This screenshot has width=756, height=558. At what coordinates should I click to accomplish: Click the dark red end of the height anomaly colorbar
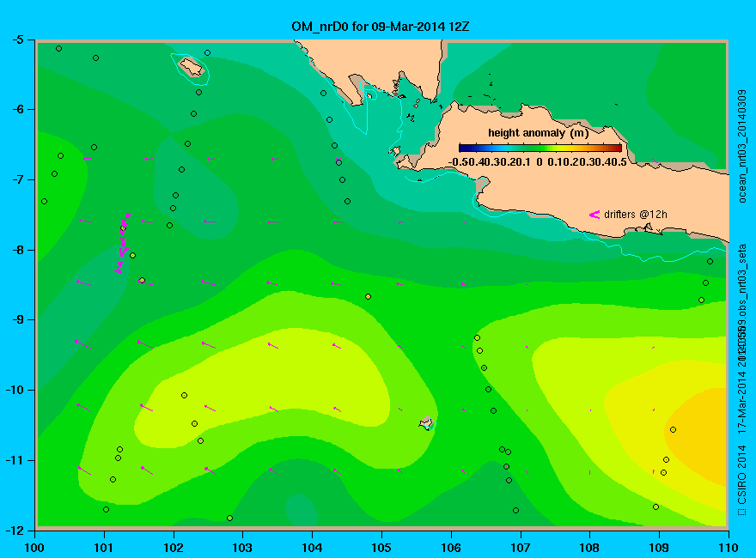pyautogui.click(x=617, y=149)
